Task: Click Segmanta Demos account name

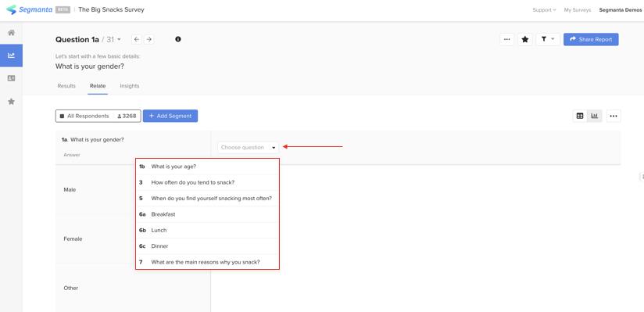Action: pos(621,10)
